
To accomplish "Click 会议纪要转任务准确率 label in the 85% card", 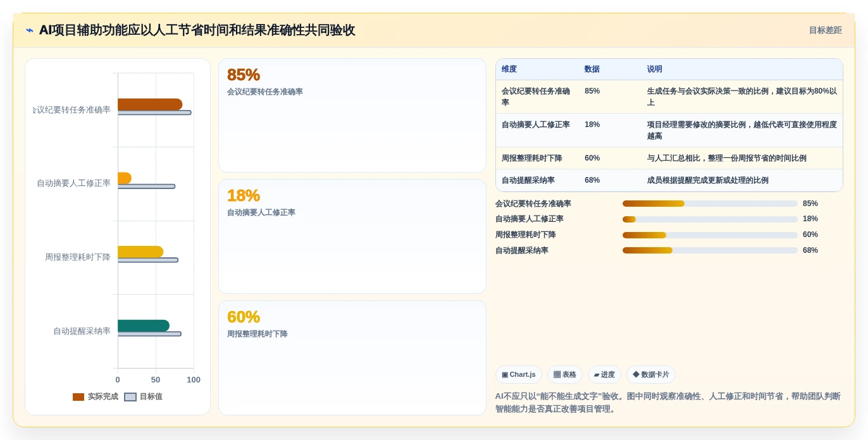I will tap(265, 92).
